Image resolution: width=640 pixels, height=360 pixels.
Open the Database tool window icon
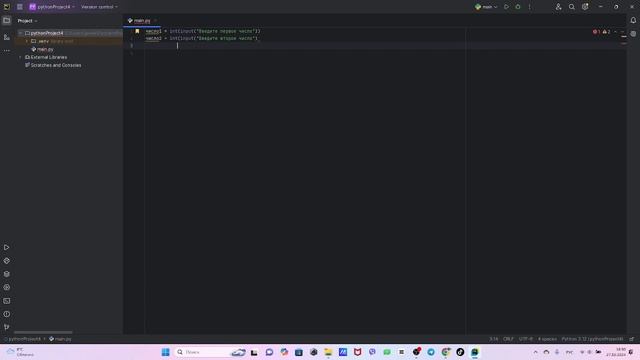click(633, 34)
